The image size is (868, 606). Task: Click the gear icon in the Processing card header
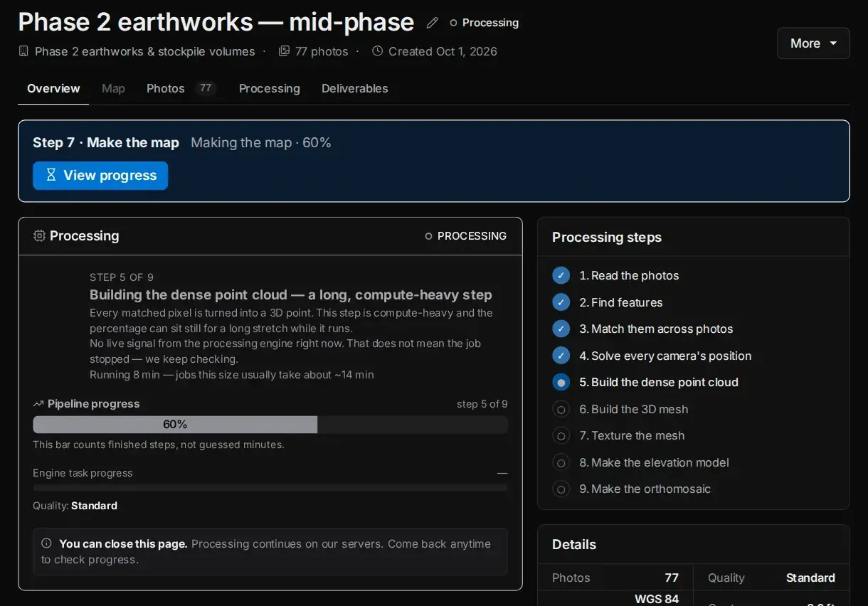pos(39,235)
